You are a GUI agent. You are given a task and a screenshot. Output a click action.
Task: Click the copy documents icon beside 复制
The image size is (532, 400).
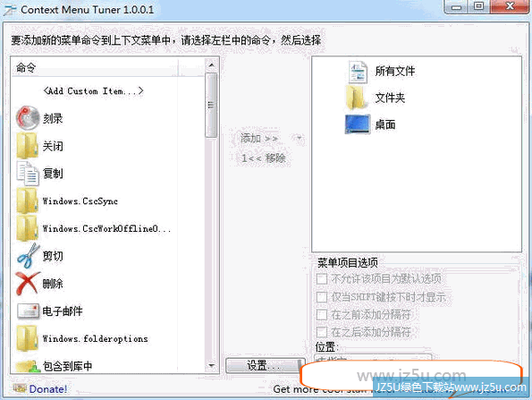pyautogui.click(x=28, y=174)
